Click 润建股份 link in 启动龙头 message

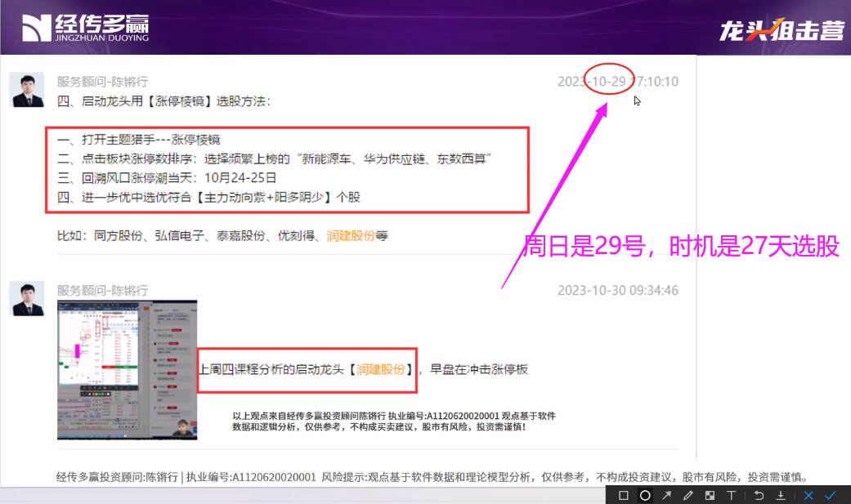tap(380, 369)
